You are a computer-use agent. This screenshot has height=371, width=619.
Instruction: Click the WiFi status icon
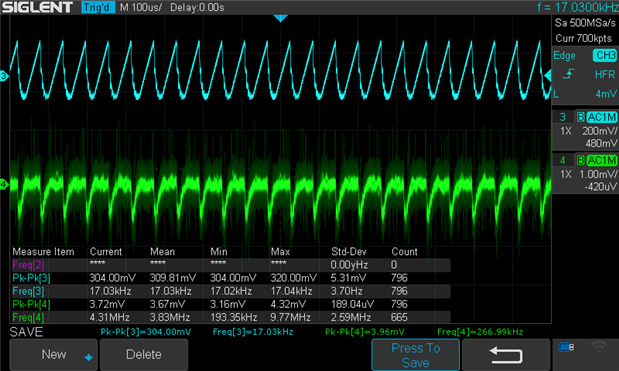pyautogui.click(x=599, y=347)
